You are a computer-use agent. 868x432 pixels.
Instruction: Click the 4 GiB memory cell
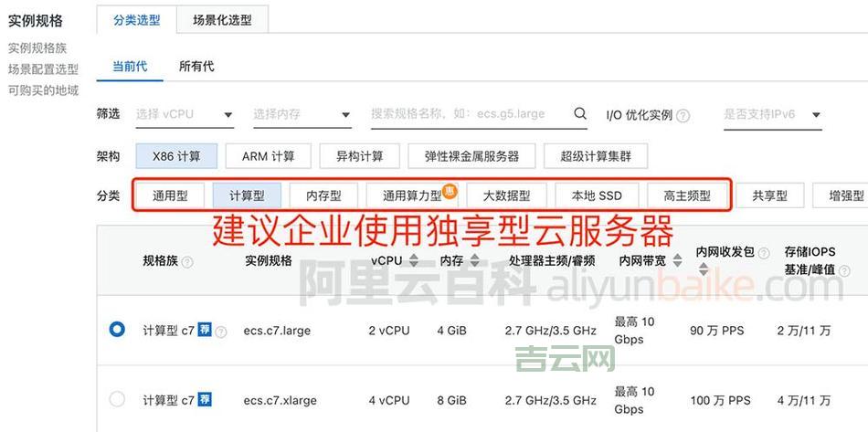[x=451, y=331]
